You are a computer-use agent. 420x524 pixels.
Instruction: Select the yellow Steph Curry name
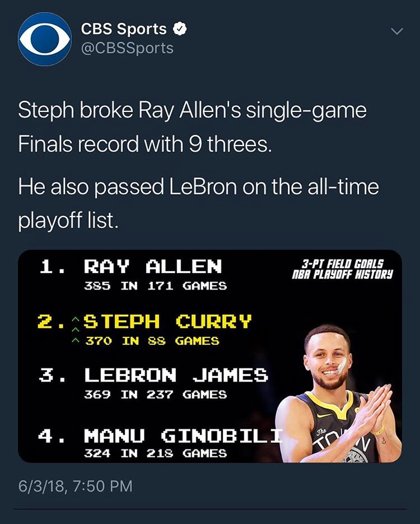coord(168,321)
